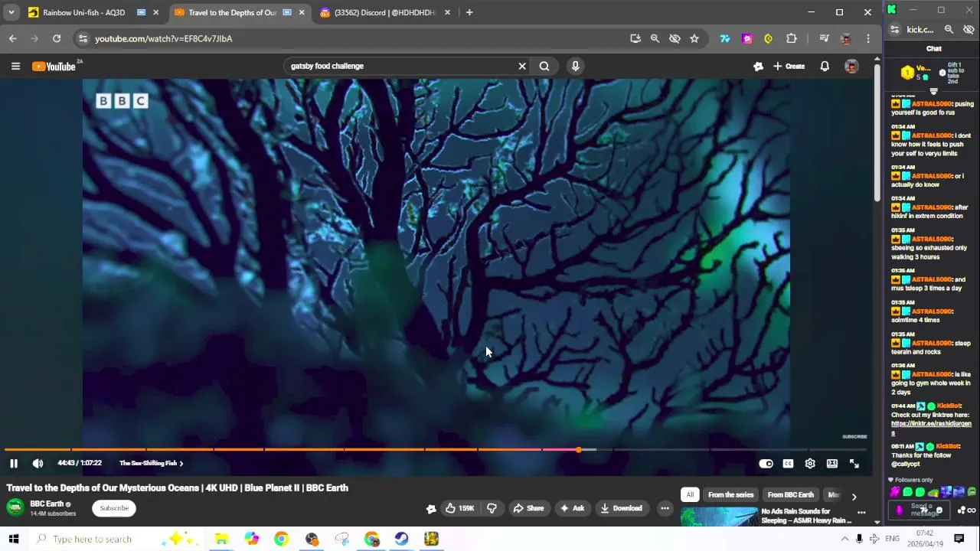Image resolution: width=980 pixels, height=551 pixels.
Task: Mute the video with the speaker icon
Action: [38, 463]
